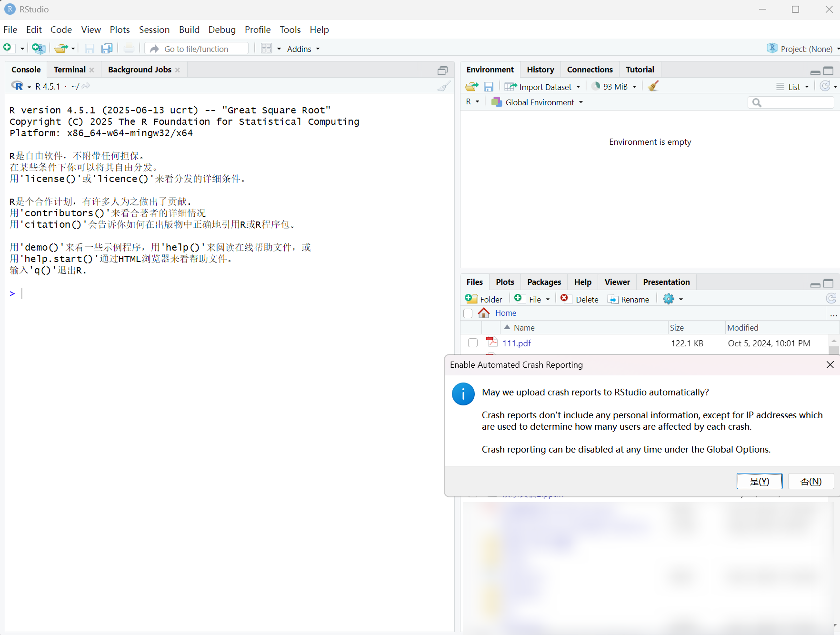This screenshot has height=635, width=840.
Task: Close the Crash Reporting dialog
Action: click(830, 364)
